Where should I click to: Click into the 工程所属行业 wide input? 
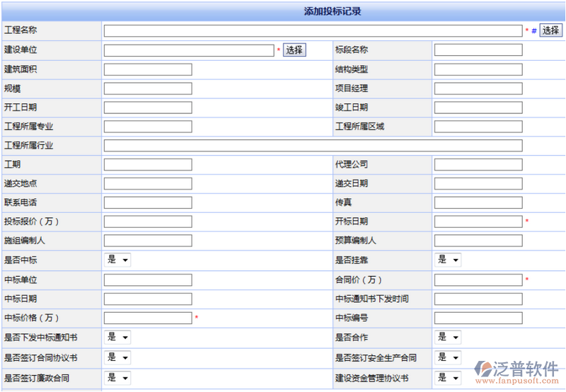[x=313, y=146]
